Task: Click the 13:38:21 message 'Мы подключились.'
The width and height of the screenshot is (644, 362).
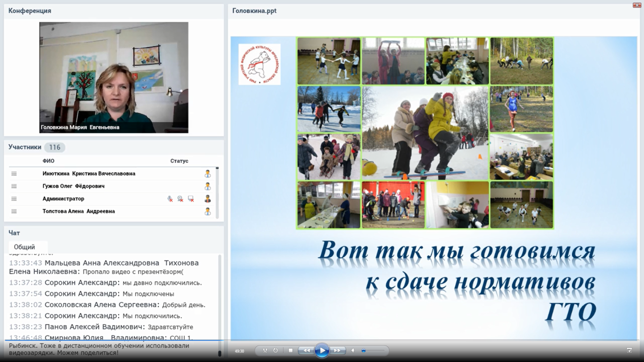Action: [152, 316]
